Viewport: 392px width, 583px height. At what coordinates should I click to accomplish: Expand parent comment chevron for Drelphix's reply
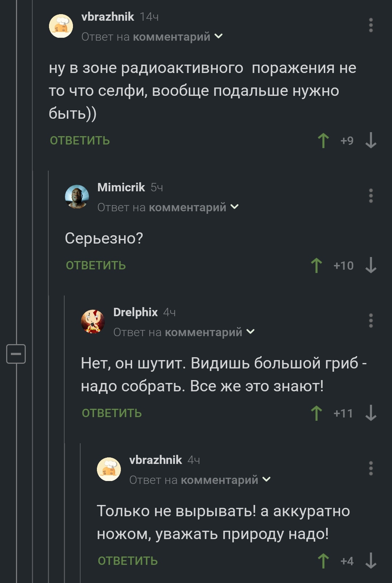[x=251, y=332]
